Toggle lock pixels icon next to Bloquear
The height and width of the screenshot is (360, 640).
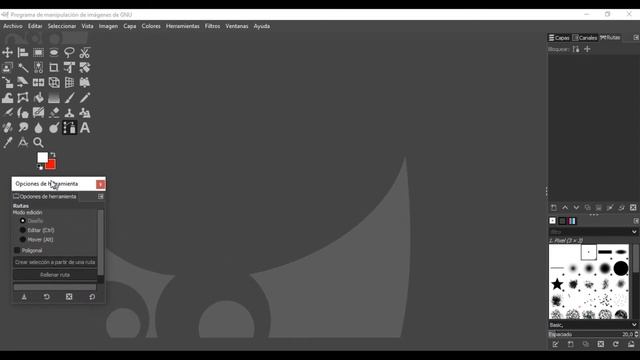[576, 49]
